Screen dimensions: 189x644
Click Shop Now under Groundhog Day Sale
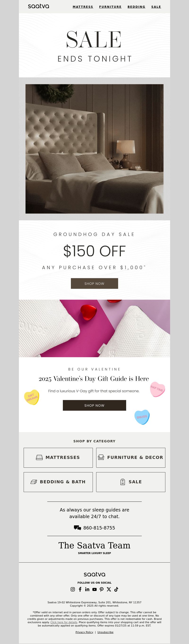point(94,284)
